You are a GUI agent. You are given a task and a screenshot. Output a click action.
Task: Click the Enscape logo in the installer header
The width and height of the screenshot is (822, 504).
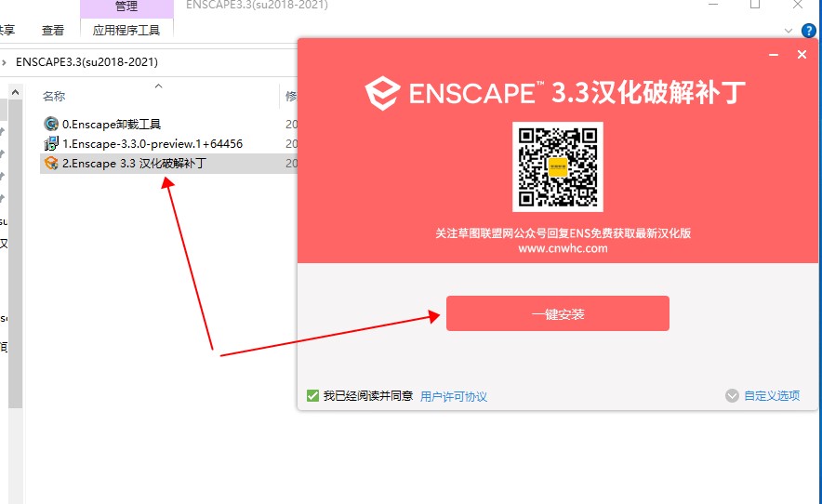[x=381, y=94]
